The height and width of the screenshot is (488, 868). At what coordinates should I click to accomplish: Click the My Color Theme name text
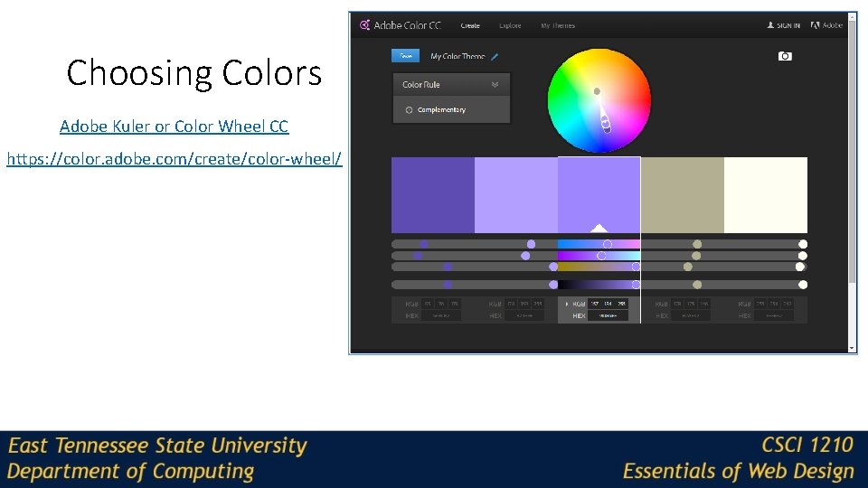(x=458, y=56)
